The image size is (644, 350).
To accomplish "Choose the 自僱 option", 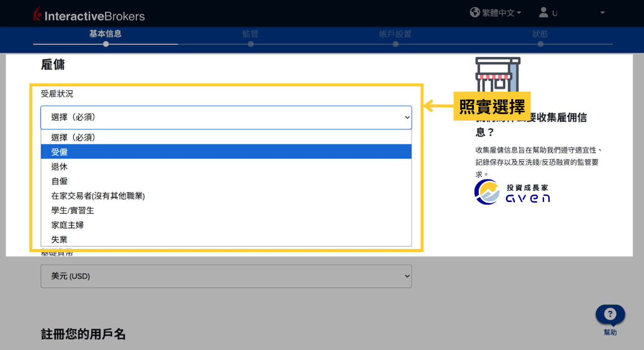I will [226, 181].
